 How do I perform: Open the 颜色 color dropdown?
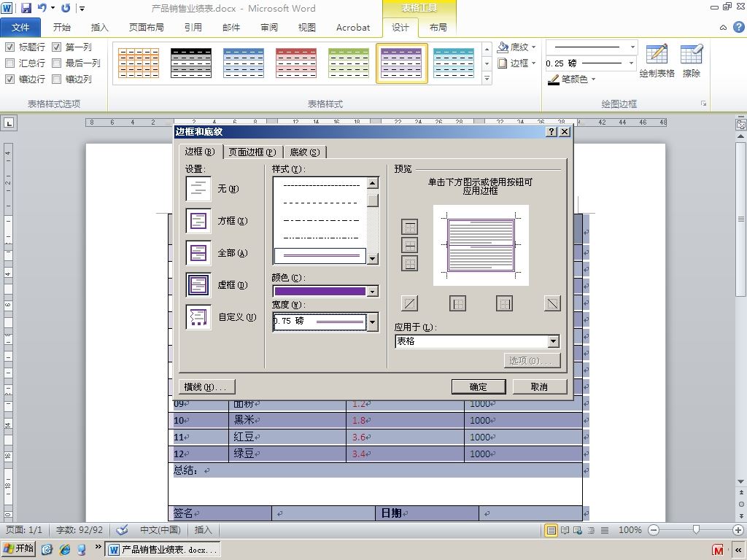(373, 291)
